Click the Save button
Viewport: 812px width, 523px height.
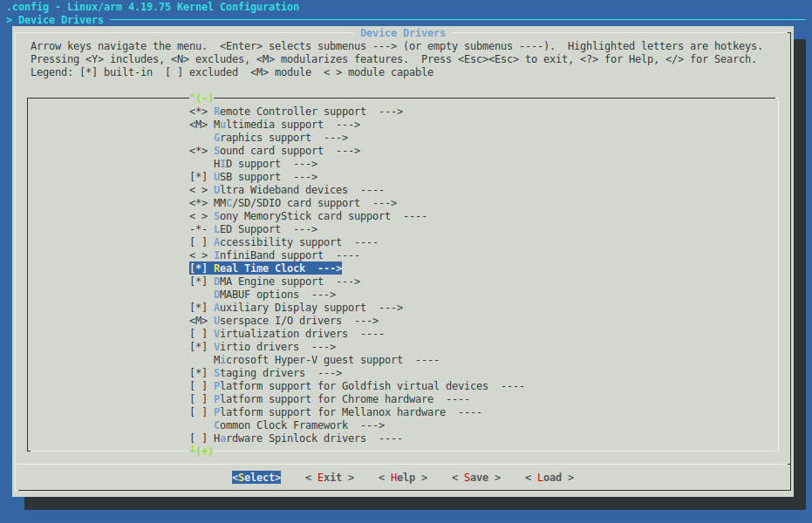click(476, 478)
